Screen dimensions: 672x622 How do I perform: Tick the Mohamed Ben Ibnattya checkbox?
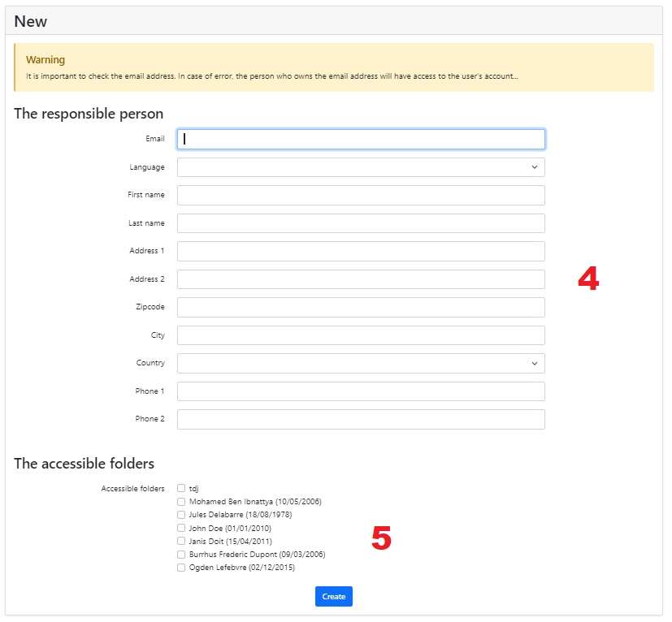pos(181,501)
